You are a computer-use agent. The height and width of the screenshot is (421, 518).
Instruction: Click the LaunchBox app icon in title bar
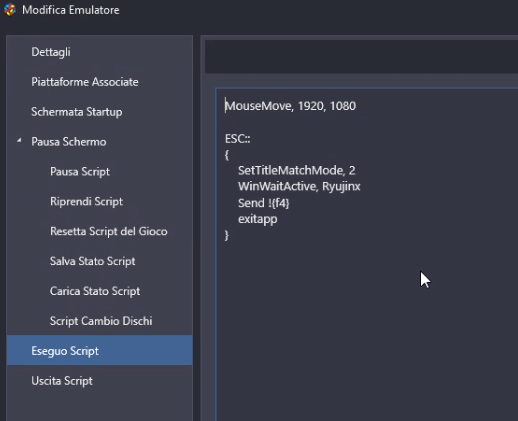click(10, 10)
